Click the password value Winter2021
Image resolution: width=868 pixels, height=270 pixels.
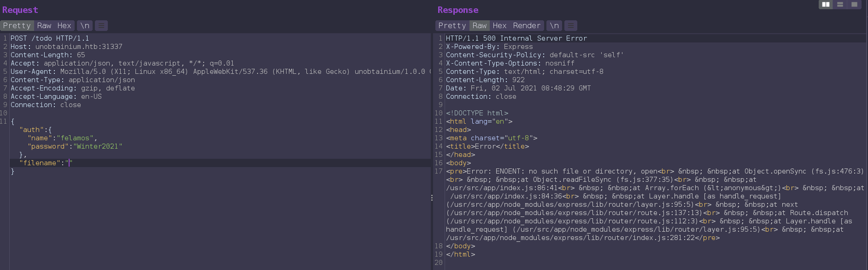(98, 146)
